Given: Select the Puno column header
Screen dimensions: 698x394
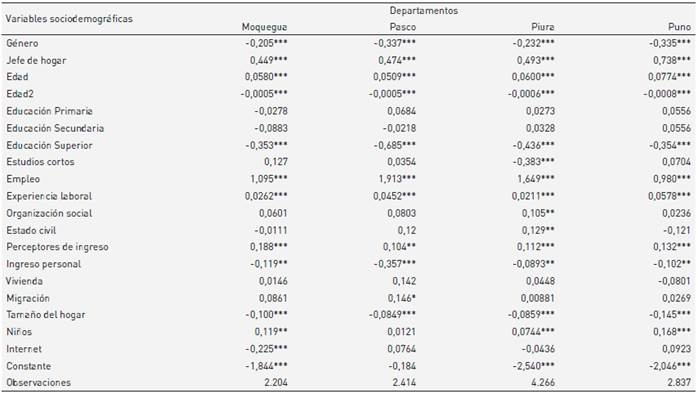Looking at the screenshot, I should point(679,27).
